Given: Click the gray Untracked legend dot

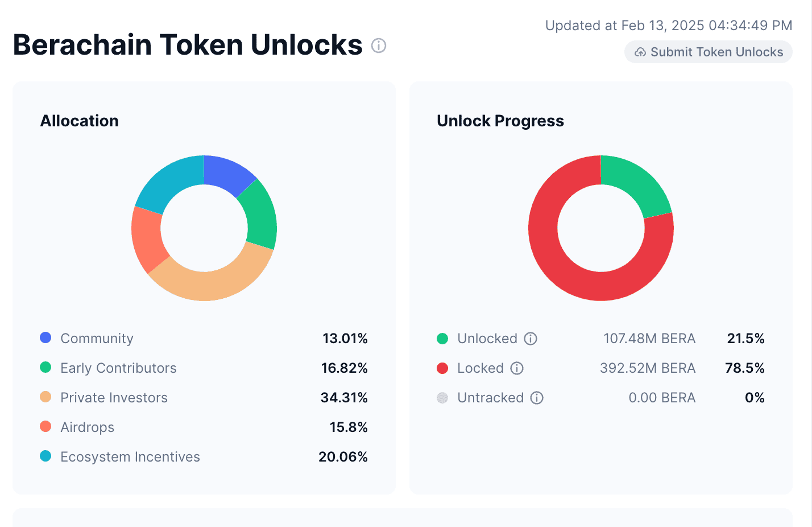Looking at the screenshot, I should [442, 397].
